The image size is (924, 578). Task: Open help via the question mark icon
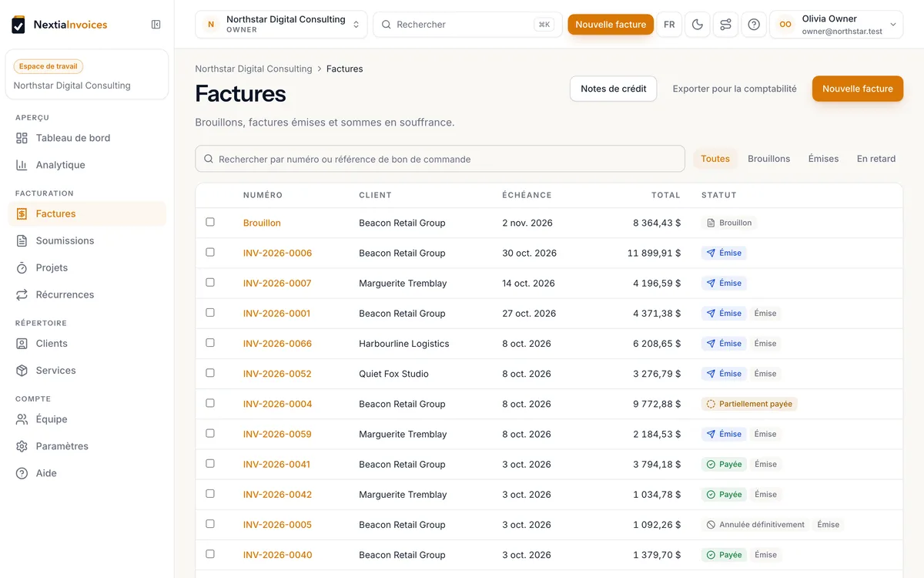tap(754, 25)
